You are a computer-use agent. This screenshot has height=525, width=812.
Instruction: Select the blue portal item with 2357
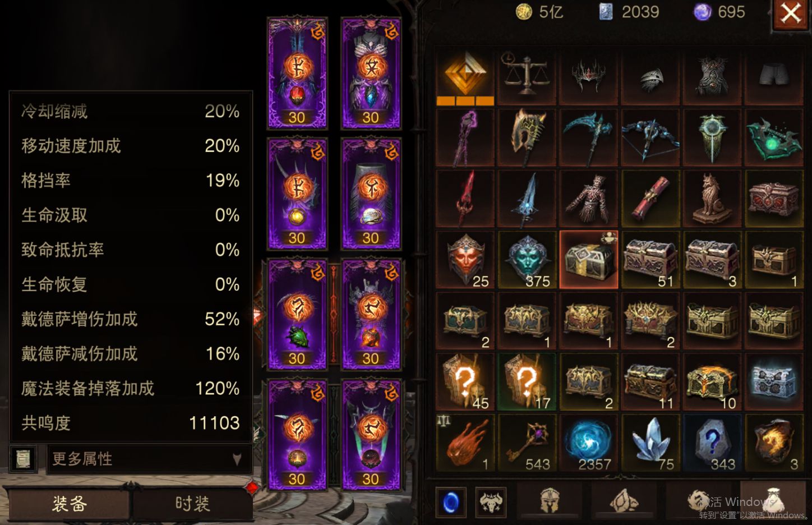pyautogui.click(x=588, y=443)
